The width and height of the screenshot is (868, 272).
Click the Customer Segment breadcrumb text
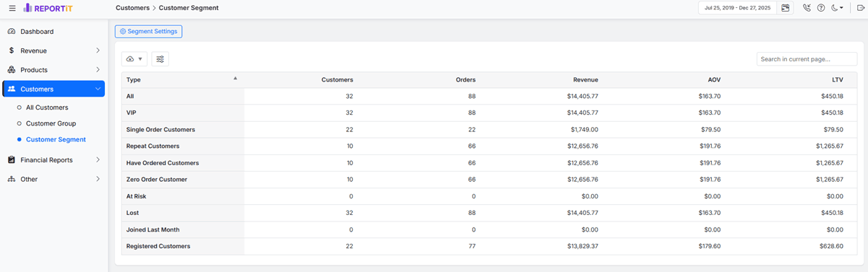click(x=189, y=8)
